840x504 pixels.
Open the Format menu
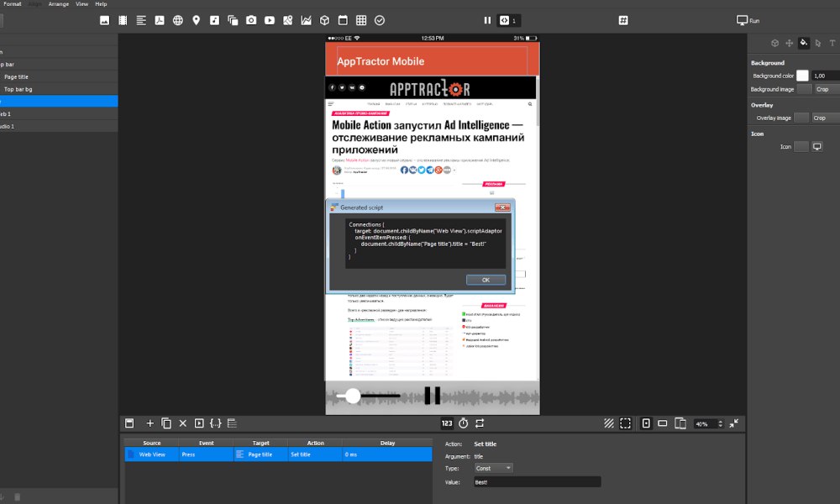(x=13, y=3)
